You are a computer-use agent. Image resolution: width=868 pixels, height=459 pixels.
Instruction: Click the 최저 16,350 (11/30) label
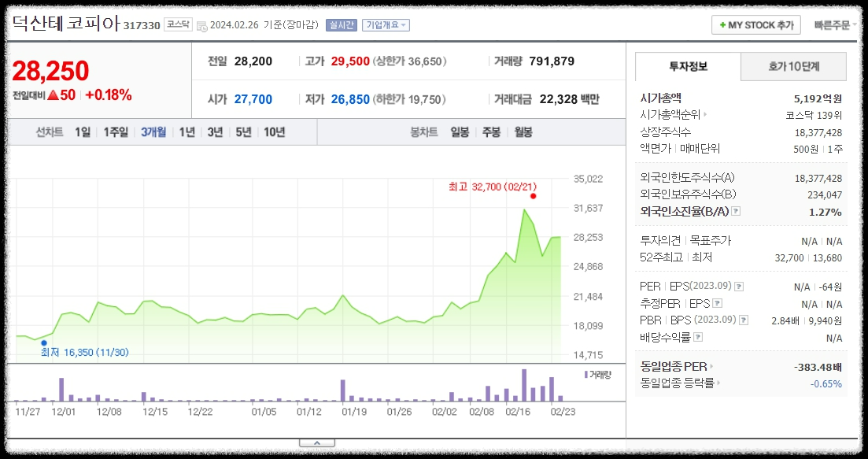tap(85, 352)
